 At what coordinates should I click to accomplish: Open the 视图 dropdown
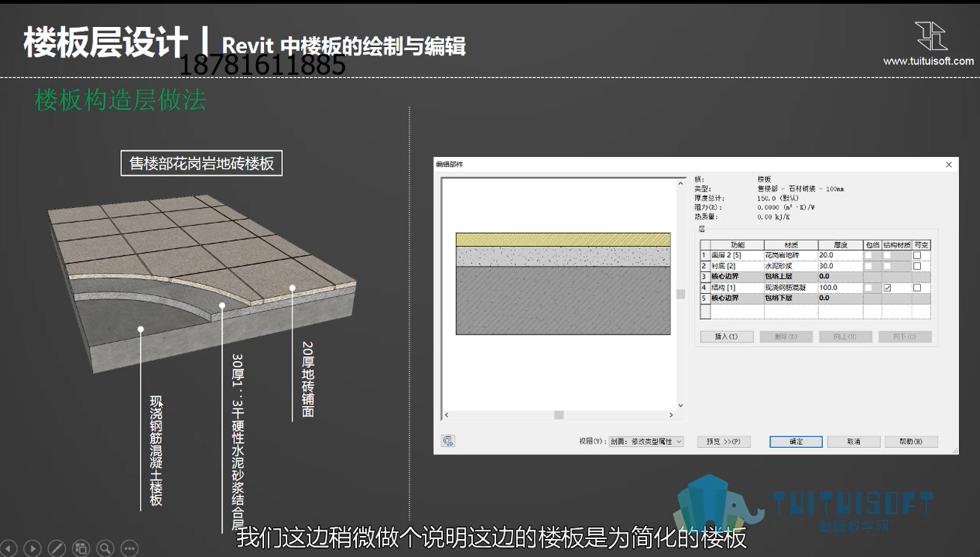point(646,442)
